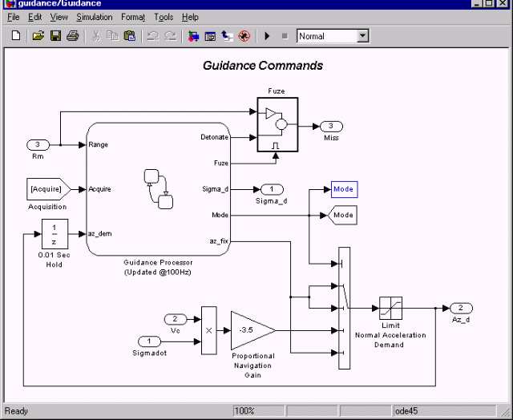This screenshot has height=420, width=513.
Task: Open the Edit menu
Action: coord(34,17)
